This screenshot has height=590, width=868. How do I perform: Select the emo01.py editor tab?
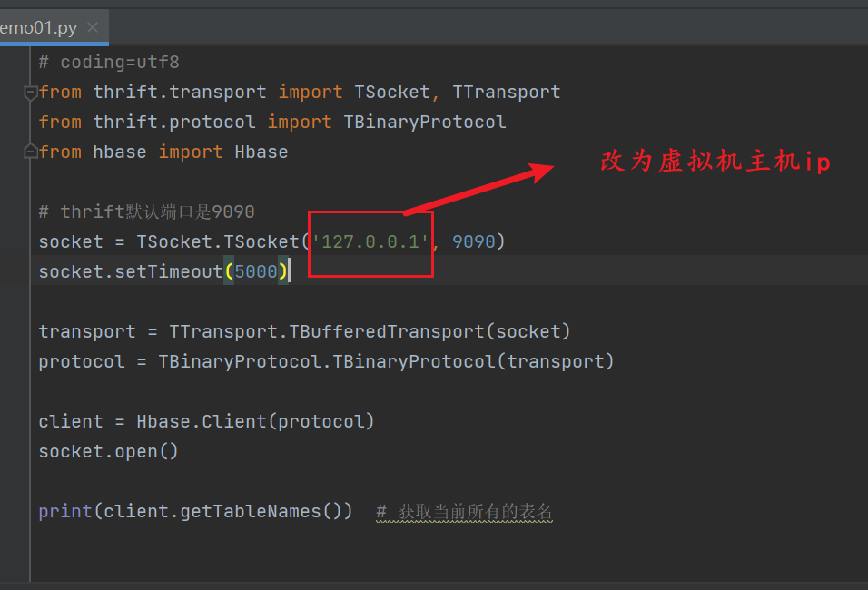coord(41,27)
